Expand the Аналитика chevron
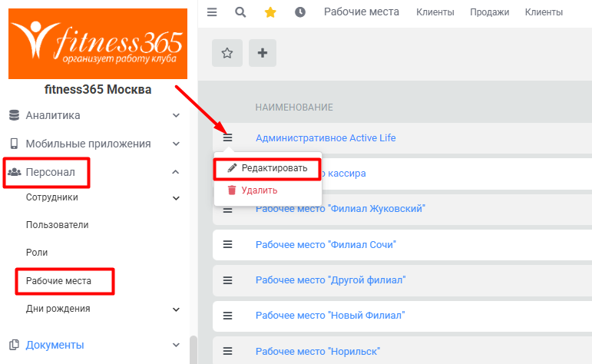 point(176,115)
